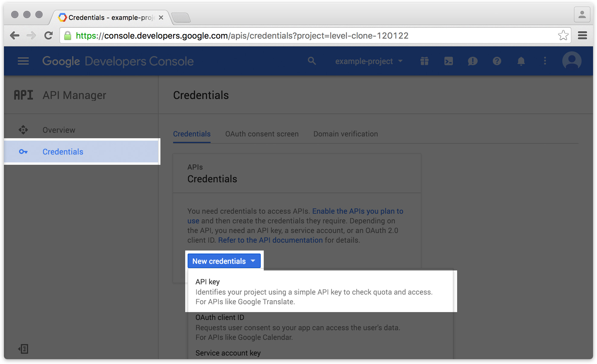Open the hamburger navigation menu in the console header
Screen dimensions: 597x364
click(x=23, y=61)
